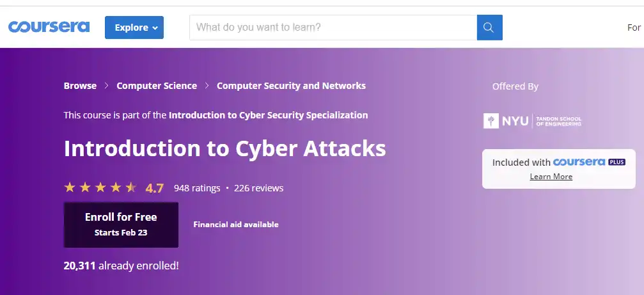Image resolution: width=644 pixels, height=295 pixels.
Task: Click the star rating icons
Action: [x=100, y=187]
